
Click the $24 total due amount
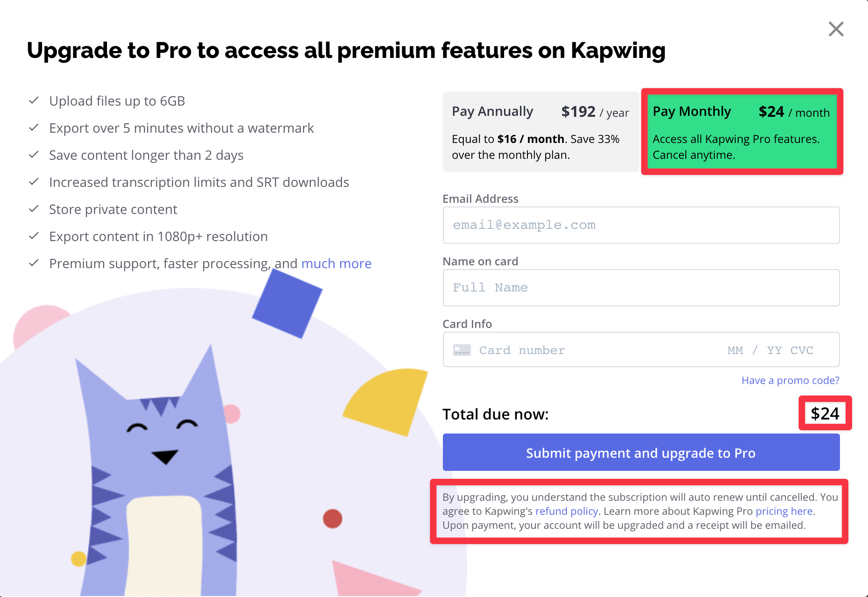click(x=825, y=413)
